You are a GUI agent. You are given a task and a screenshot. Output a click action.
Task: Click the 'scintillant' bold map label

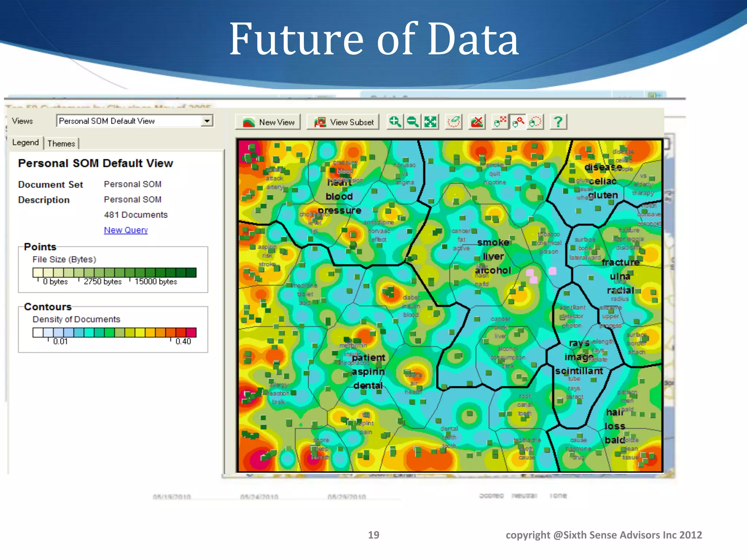[x=579, y=371]
